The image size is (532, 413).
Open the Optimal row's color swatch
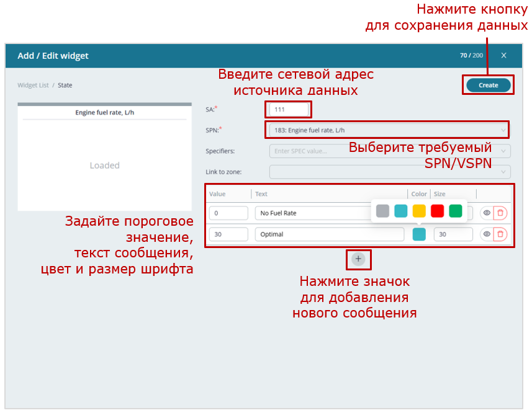419,234
